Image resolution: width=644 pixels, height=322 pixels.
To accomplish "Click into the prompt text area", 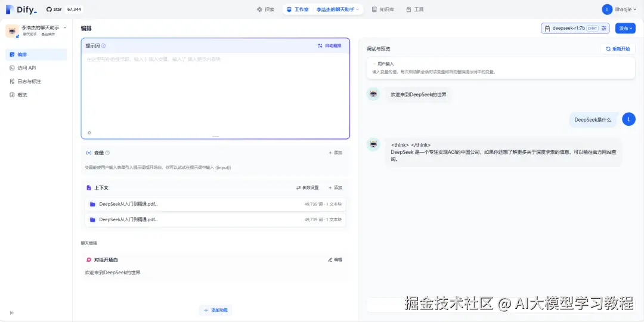I will (x=215, y=92).
